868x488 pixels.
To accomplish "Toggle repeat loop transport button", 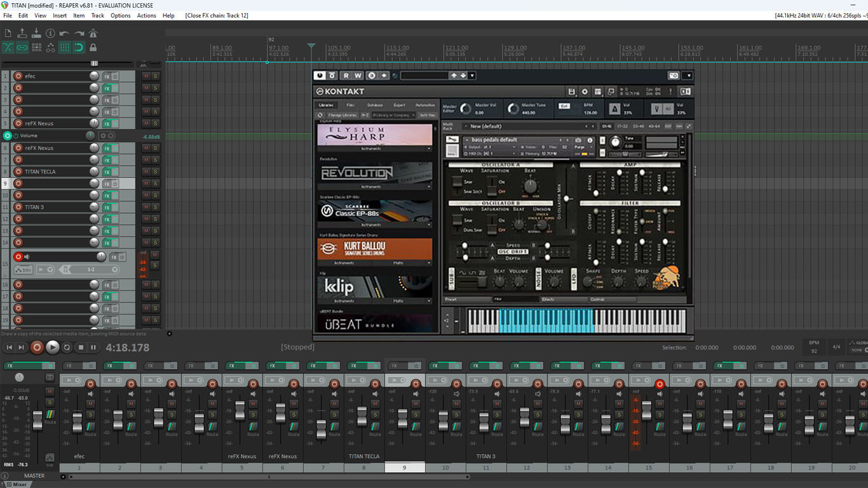I will [67, 348].
